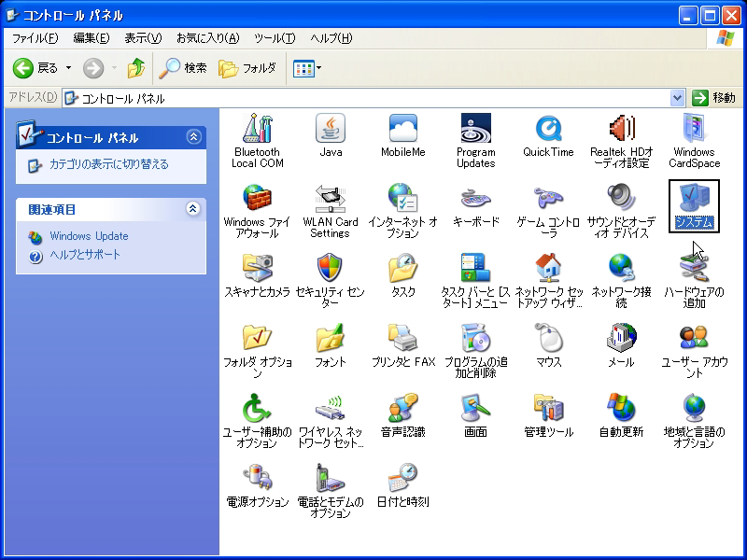Click the up-one-level folder button
The height and width of the screenshot is (560, 747).
135,68
